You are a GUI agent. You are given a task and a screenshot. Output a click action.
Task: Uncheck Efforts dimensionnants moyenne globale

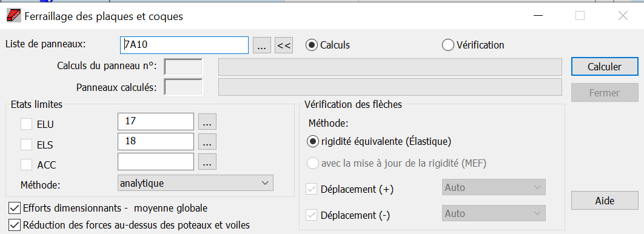(15, 208)
